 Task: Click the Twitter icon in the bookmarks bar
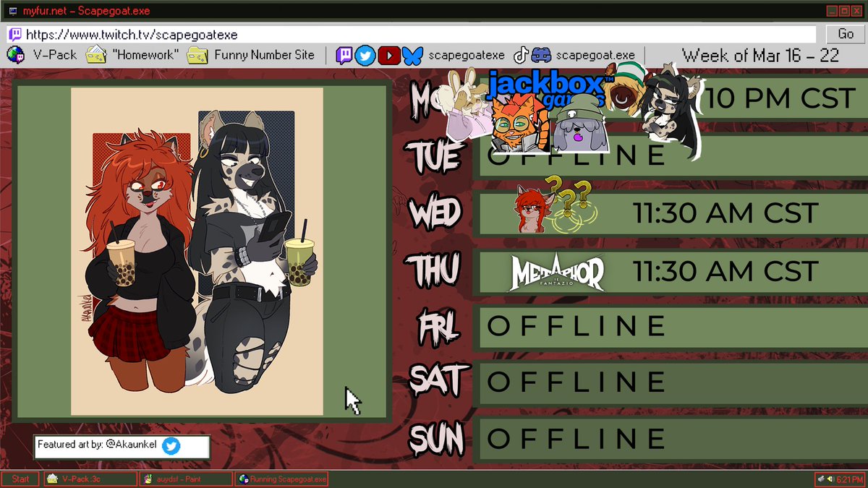pos(366,55)
